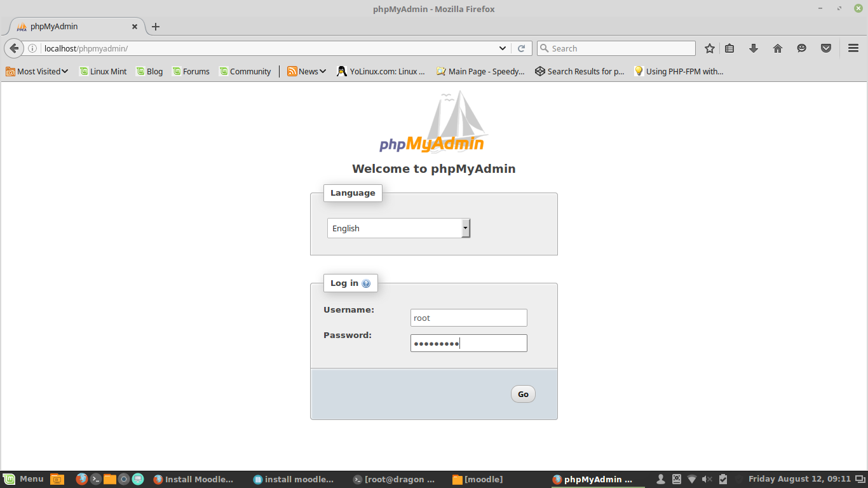868x488 pixels.
Task: Open the Language selection dropdown
Action: pos(398,228)
